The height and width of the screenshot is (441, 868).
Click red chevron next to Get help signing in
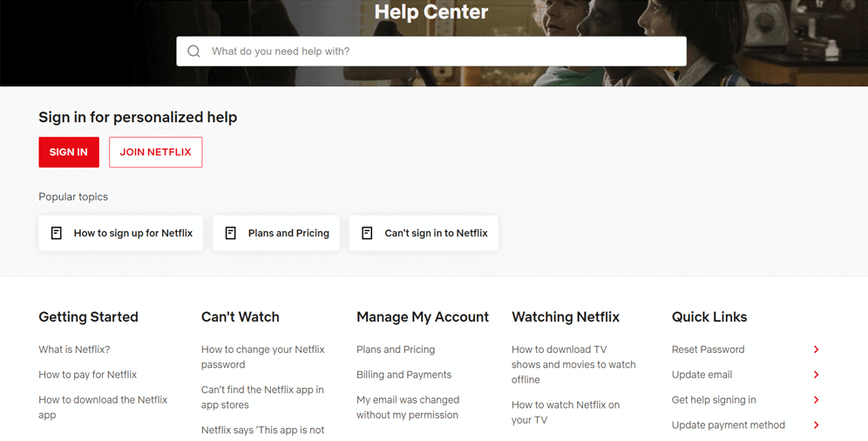click(816, 399)
